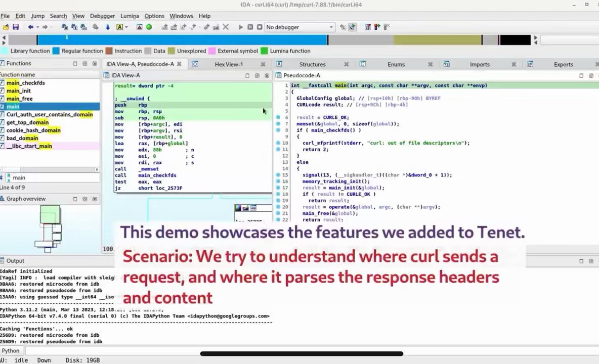Click the red triangle image toolbar icon
Image resolution: width=599 pixels, height=364 pixels.
click(140, 27)
